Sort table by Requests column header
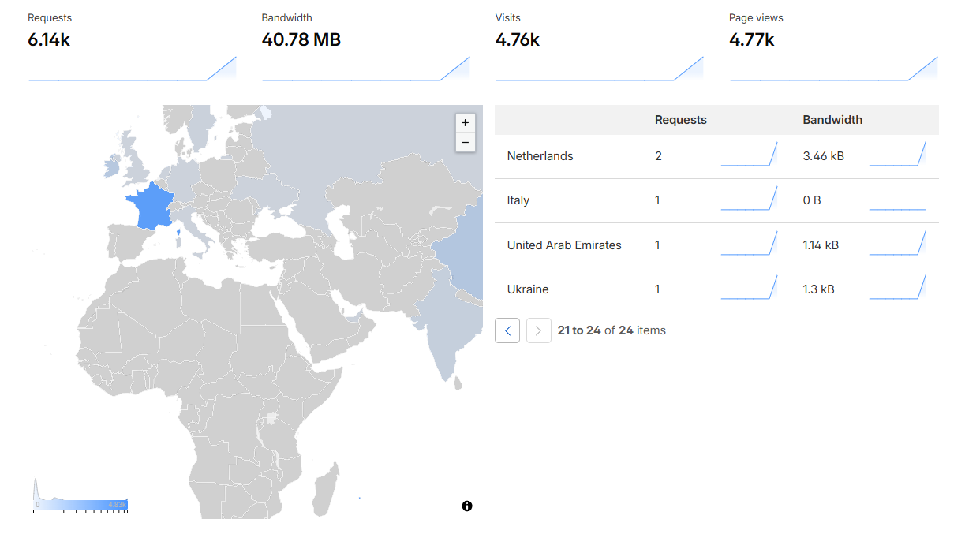This screenshot has width=980, height=534. pos(681,120)
